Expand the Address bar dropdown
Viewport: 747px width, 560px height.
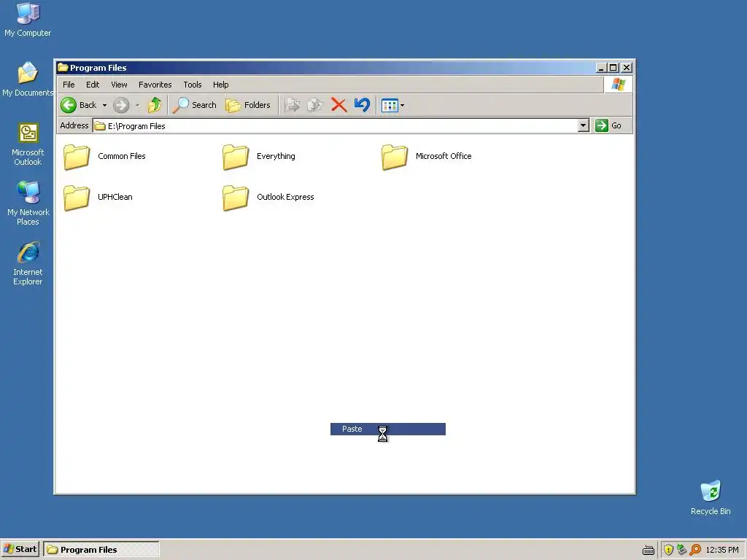(x=583, y=125)
